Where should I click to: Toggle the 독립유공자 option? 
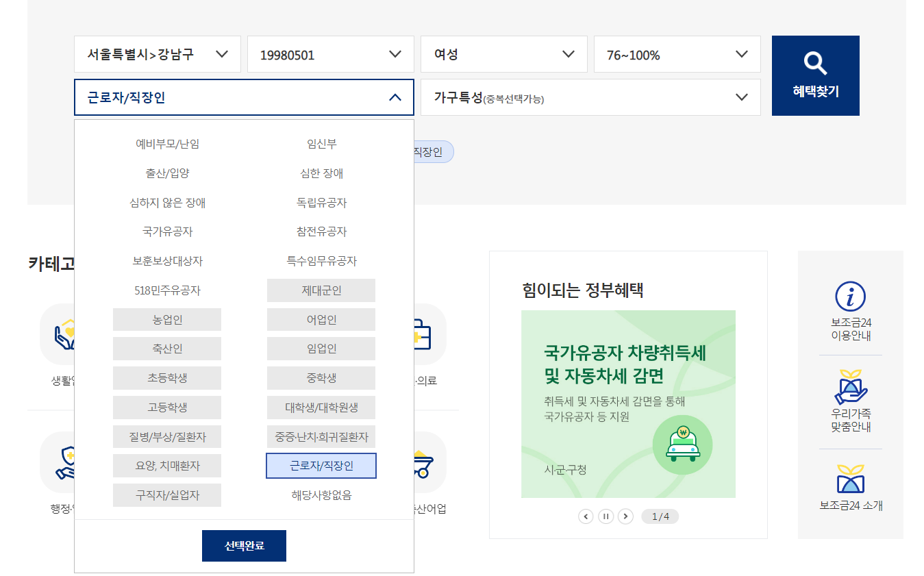321,203
